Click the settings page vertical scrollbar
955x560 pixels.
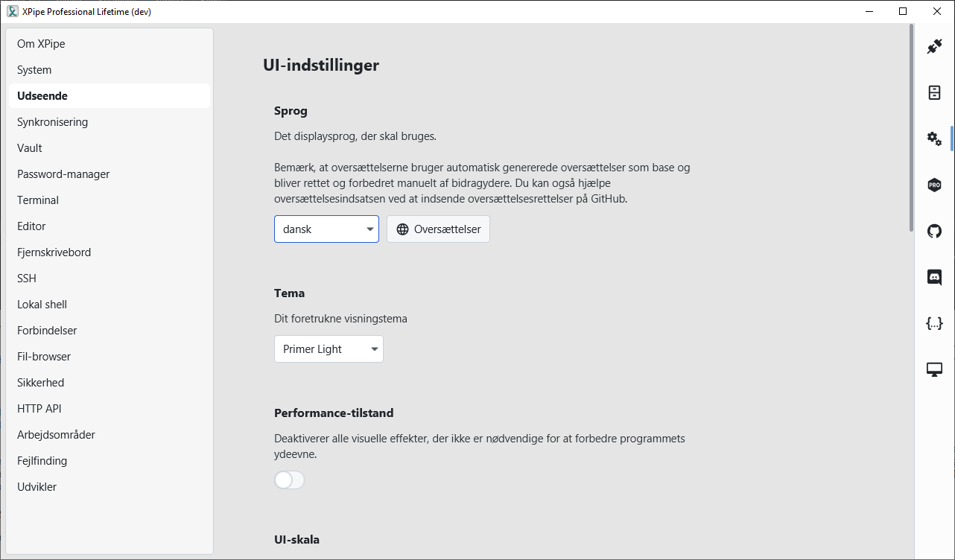911,128
